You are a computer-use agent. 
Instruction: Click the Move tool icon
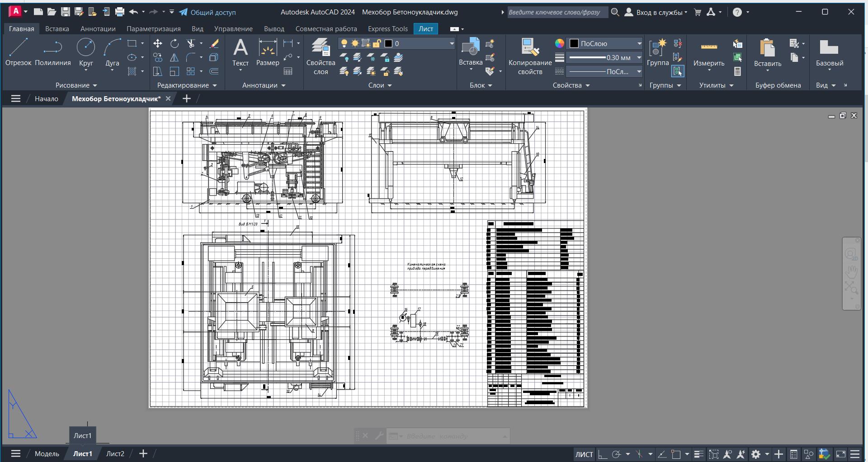[158, 43]
